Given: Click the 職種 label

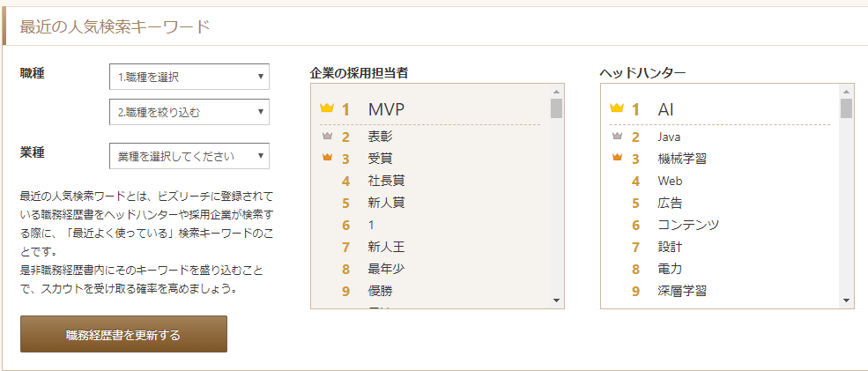Looking at the screenshot, I should [x=32, y=73].
